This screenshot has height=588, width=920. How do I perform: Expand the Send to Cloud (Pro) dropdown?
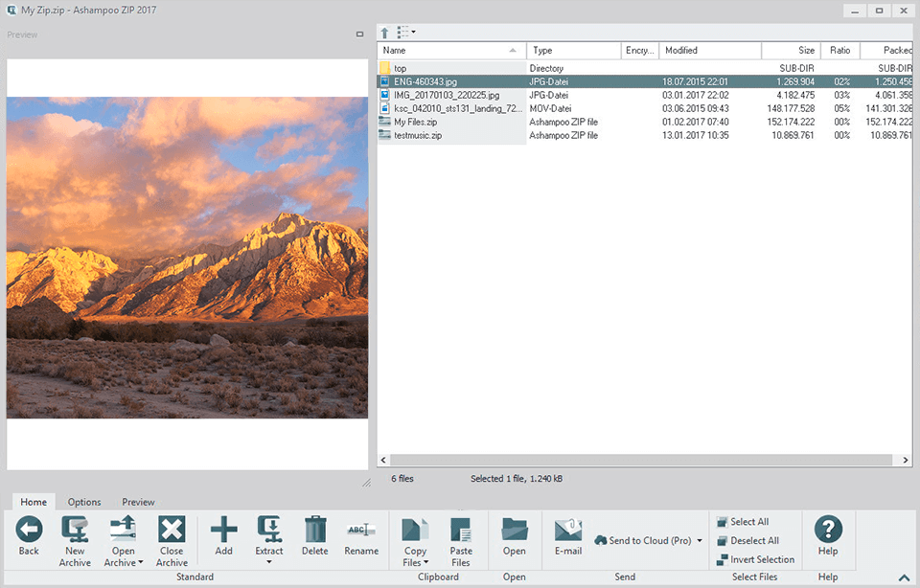699,540
